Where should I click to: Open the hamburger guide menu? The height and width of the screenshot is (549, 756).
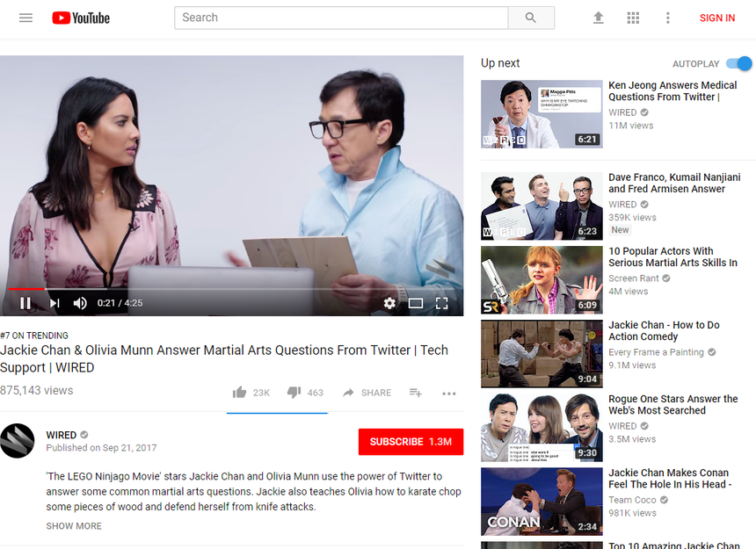[25, 18]
